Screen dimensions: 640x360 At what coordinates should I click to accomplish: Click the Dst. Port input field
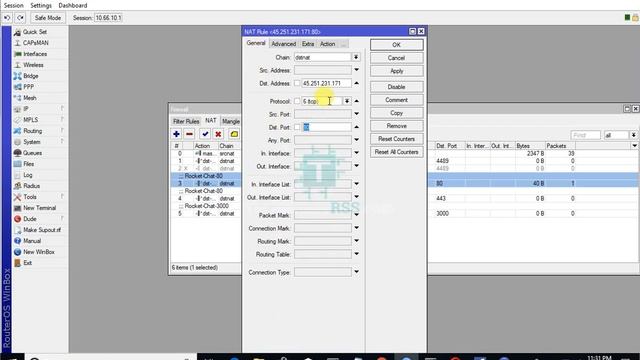[326, 127]
